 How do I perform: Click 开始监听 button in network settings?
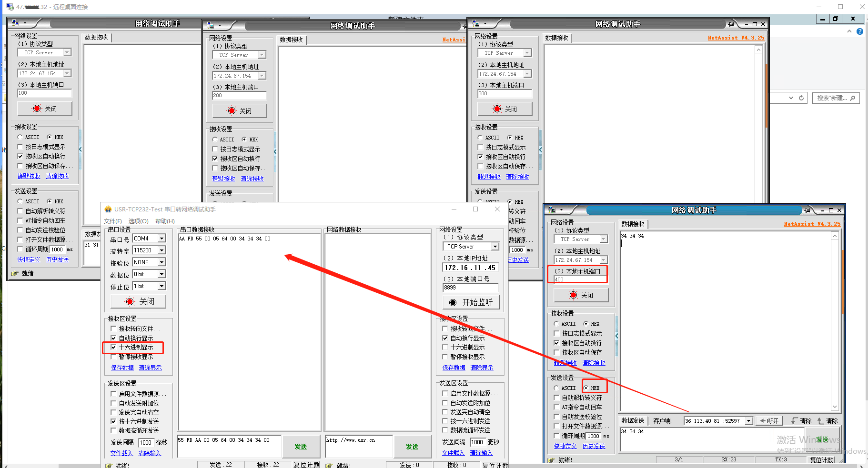pos(471,302)
